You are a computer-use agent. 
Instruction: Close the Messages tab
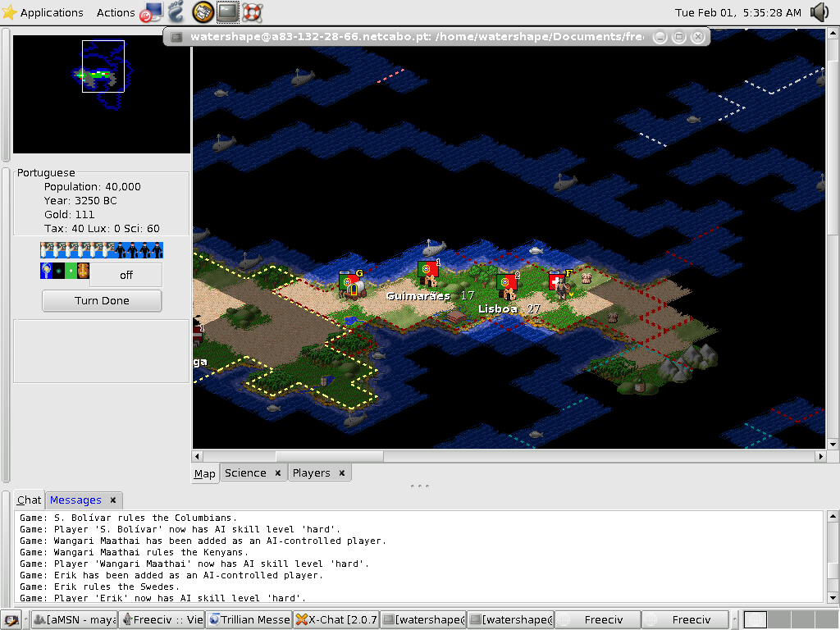point(113,500)
